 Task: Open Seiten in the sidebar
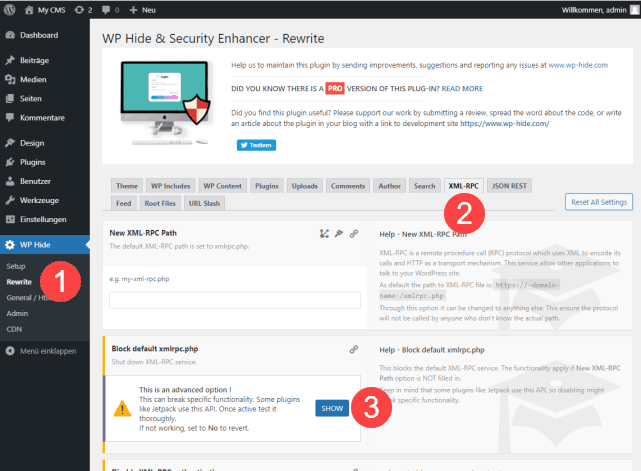(x=45, y=99)
